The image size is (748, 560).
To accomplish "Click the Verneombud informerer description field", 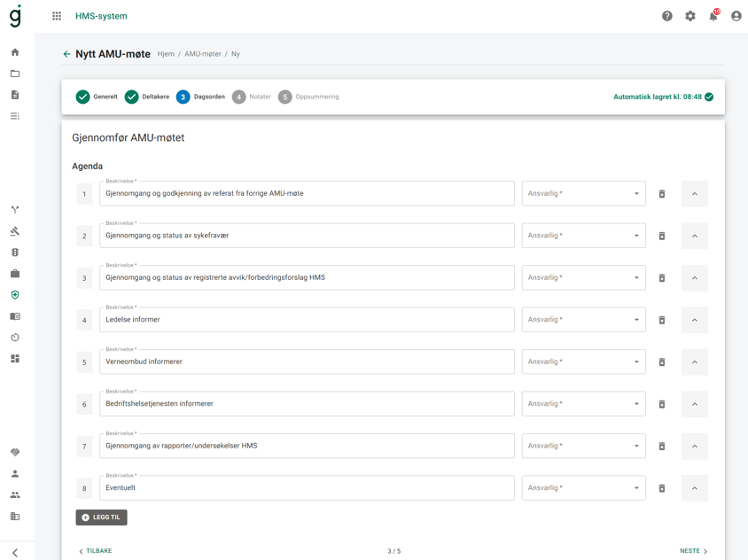I will [x=307, y=362].
